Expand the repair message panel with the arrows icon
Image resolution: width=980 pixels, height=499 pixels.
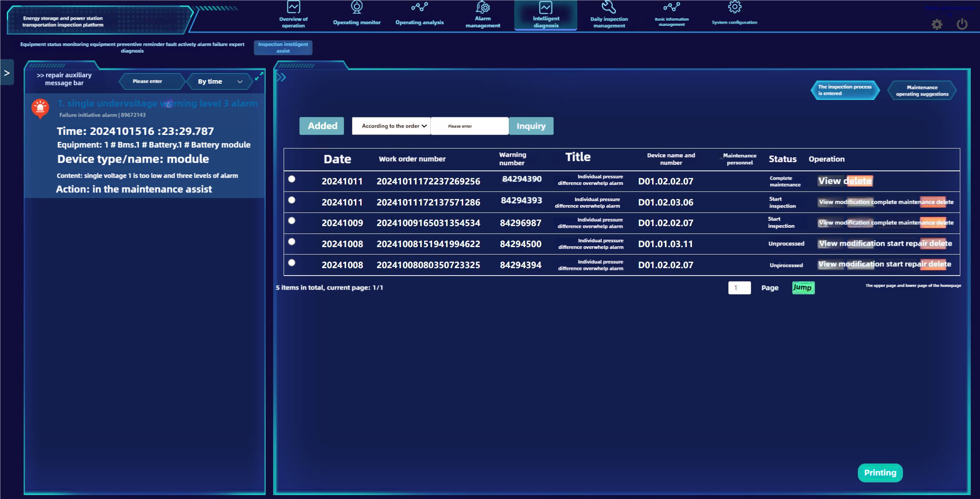tap(259, 76)
